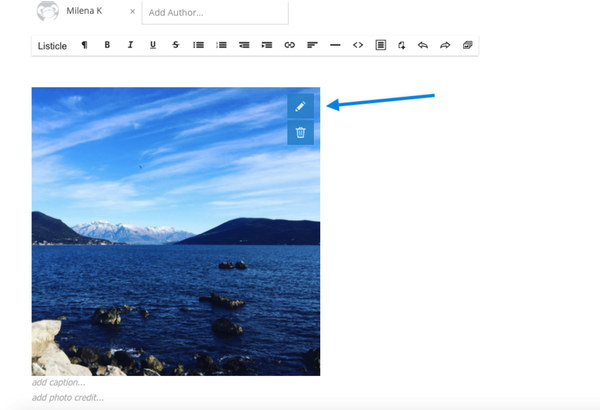Apply underline formatting
This screenshot has width=600, height=410.
tap(153, 46)
